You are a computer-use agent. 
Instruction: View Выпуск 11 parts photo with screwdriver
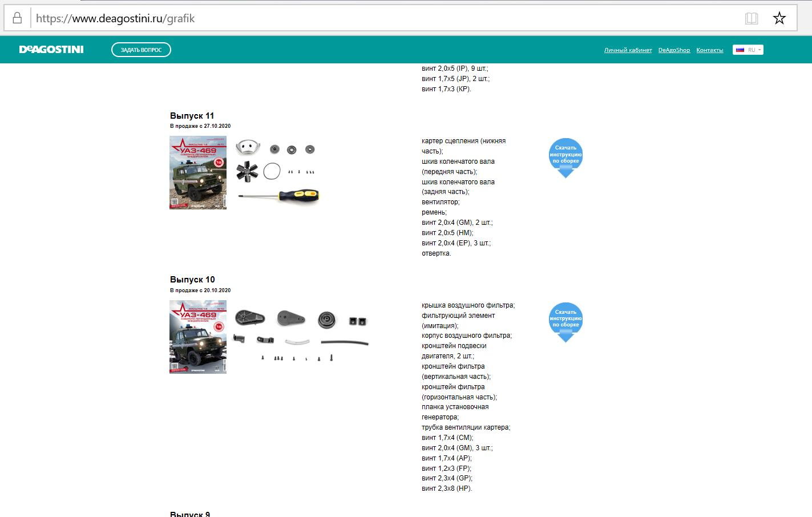[277, 171]
